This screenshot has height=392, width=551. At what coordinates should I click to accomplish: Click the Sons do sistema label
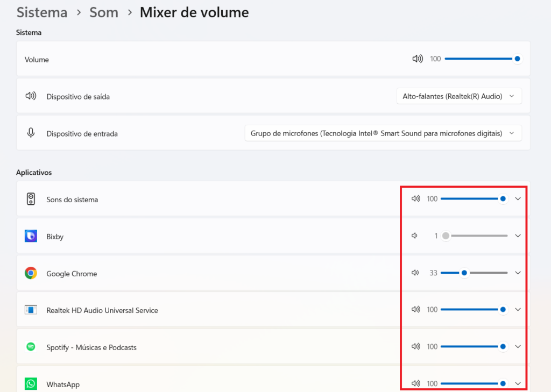(72, 199)
